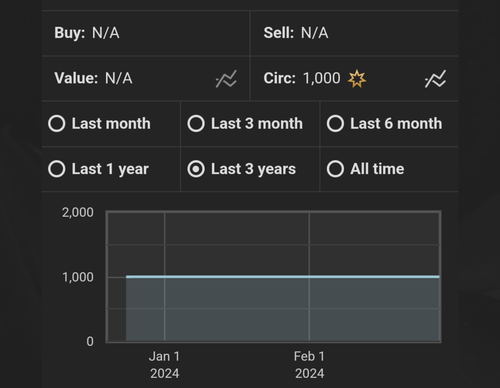Click the 0 y-axis label

tap(90, 342)
